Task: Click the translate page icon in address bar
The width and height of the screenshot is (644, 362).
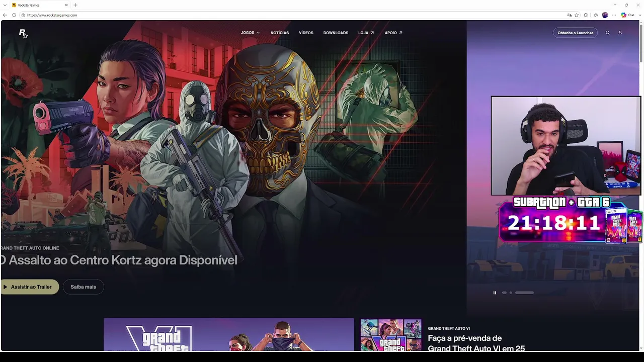Action: 570,15
